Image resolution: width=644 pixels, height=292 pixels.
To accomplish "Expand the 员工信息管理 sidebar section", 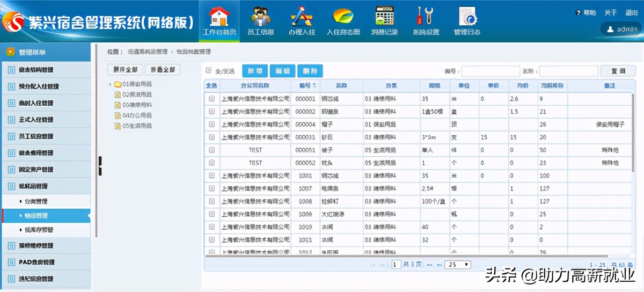I will (x=46, y=136).
